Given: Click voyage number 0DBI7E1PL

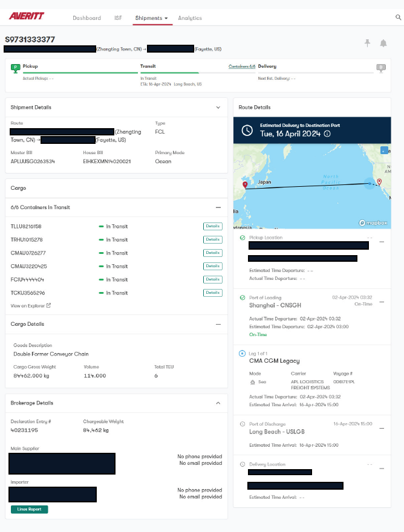Looking at the screenshot, I should point(344,381).
